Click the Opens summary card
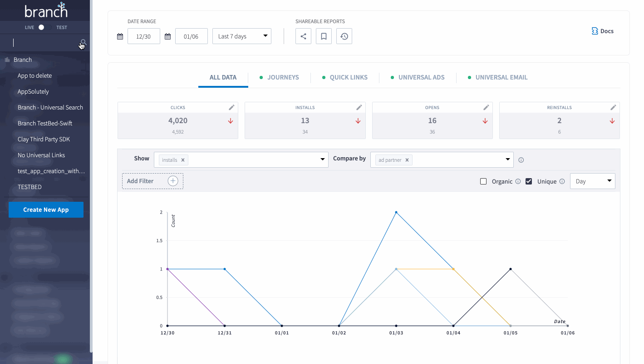 click(432, 120)
